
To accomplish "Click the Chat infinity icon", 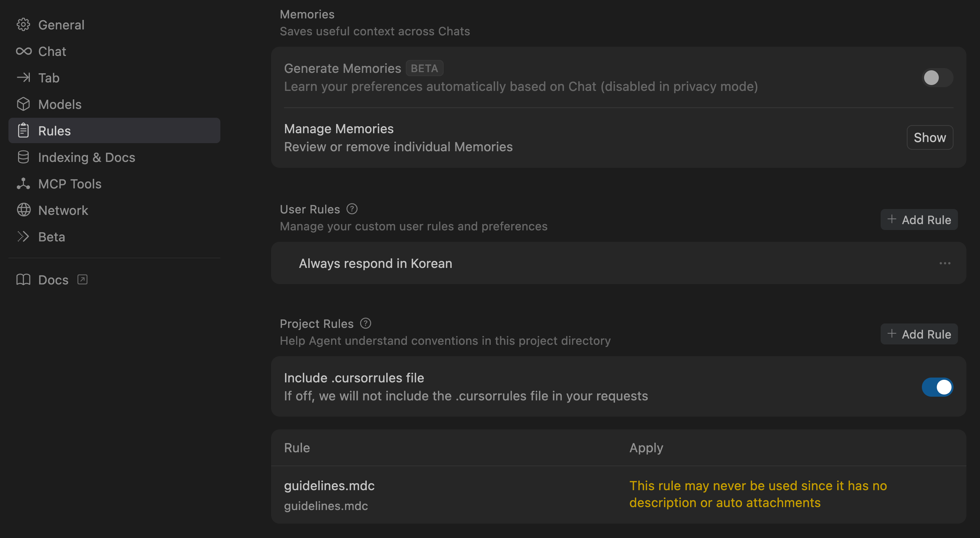I will pyautogui.click(x=24, y=51).
